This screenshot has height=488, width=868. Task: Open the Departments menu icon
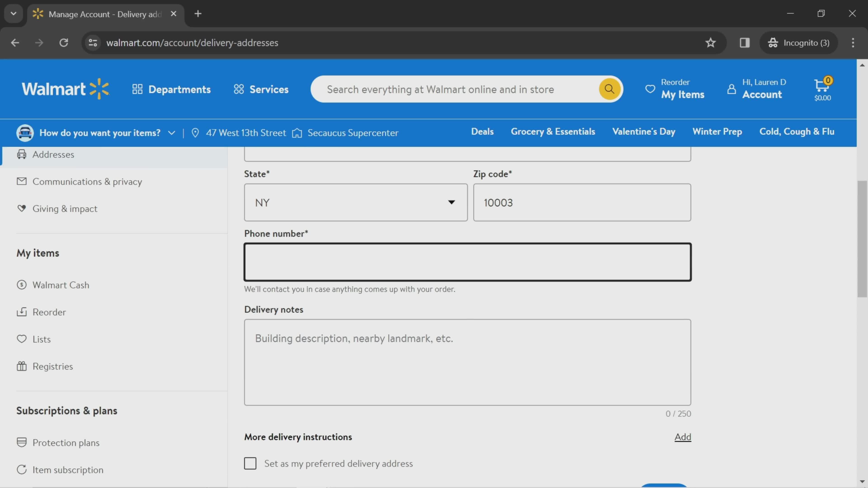point(137,89)
